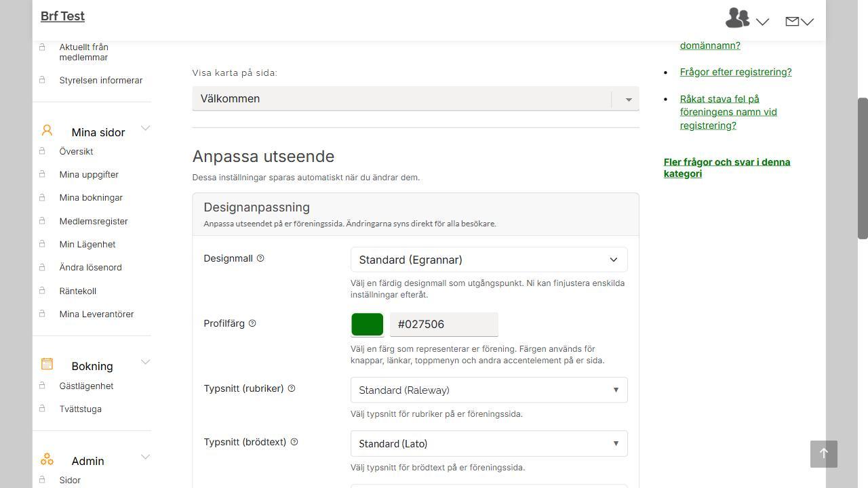Expand the chevron next to envelope icon
Image resolution: width=868 pixels, height=488 pixels.
pos(807,22)
